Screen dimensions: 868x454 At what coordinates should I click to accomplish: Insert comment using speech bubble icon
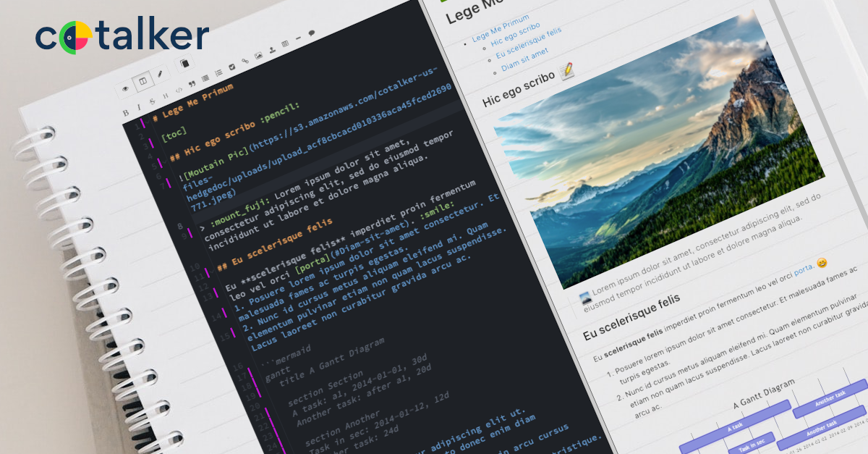coord(312,33)
